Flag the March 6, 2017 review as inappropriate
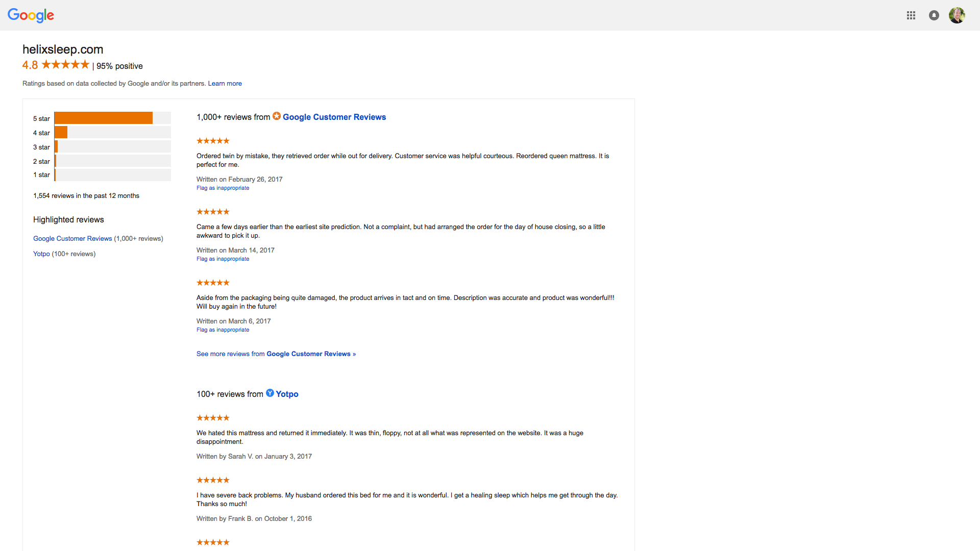 click(223, 330)
